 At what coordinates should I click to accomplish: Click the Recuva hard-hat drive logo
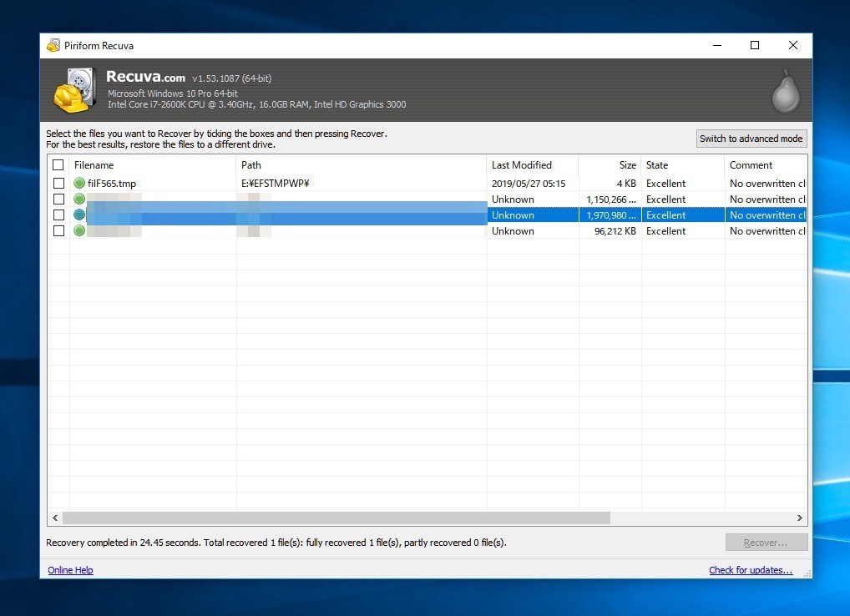[x=73, y=90]
